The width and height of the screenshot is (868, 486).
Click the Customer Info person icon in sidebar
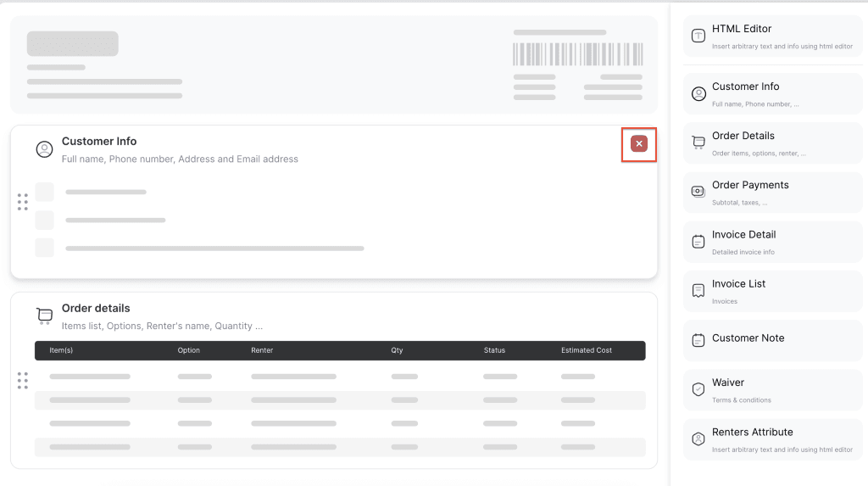pos(698,93)
